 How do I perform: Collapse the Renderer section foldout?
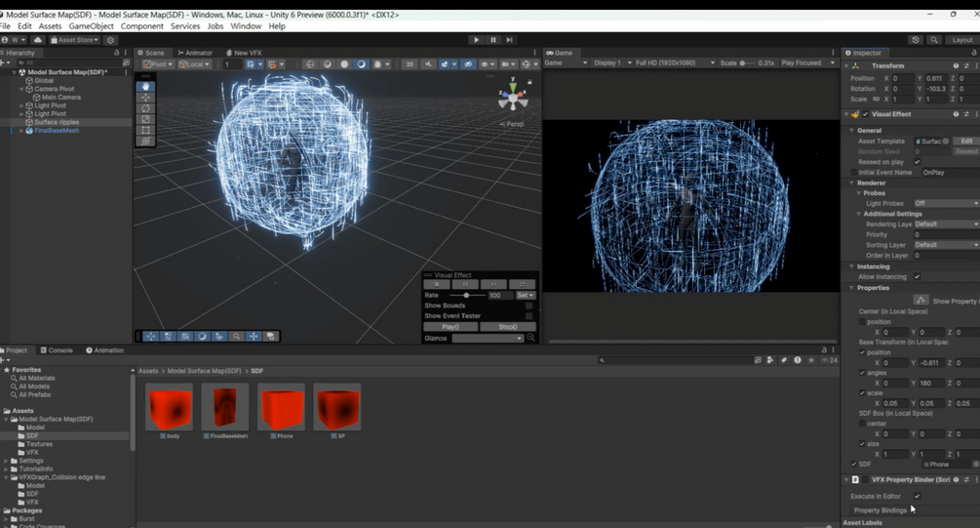[x=852, y=183]
